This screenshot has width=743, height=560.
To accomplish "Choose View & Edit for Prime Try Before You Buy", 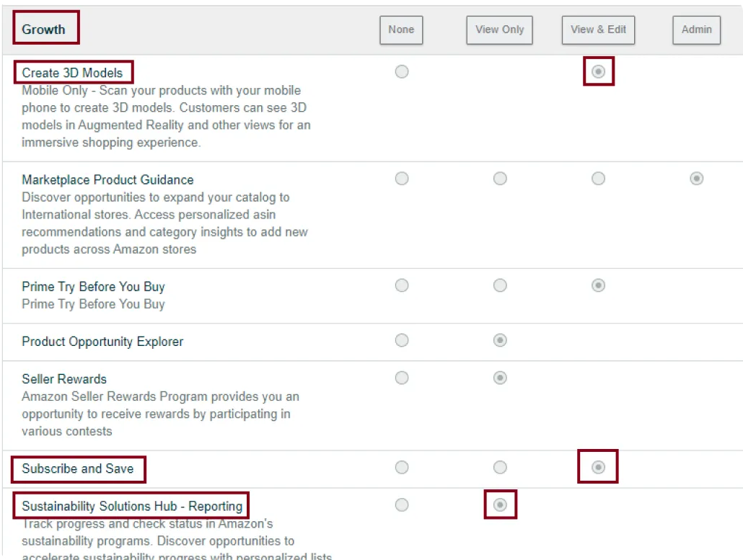I will tap(598, 285).
